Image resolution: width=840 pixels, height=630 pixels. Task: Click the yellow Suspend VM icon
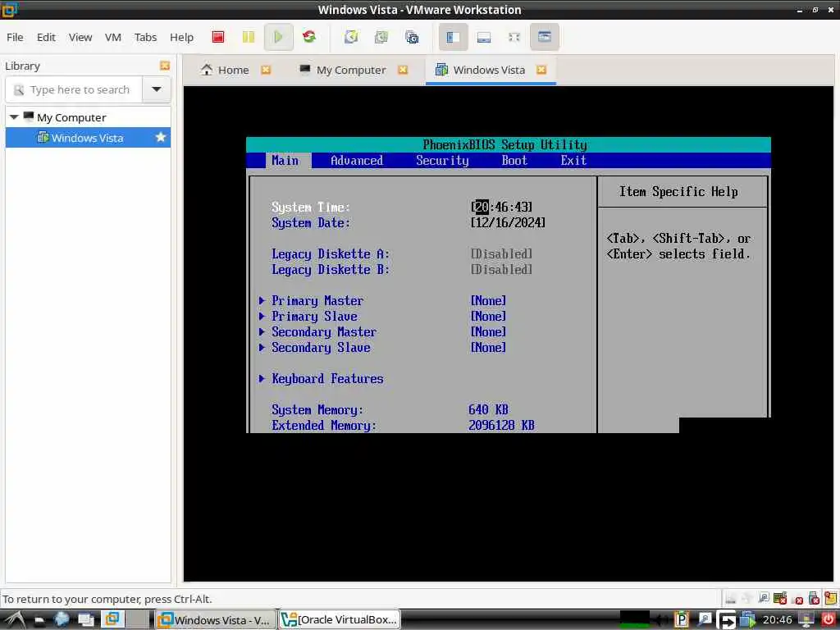click(x=248, y=37)
